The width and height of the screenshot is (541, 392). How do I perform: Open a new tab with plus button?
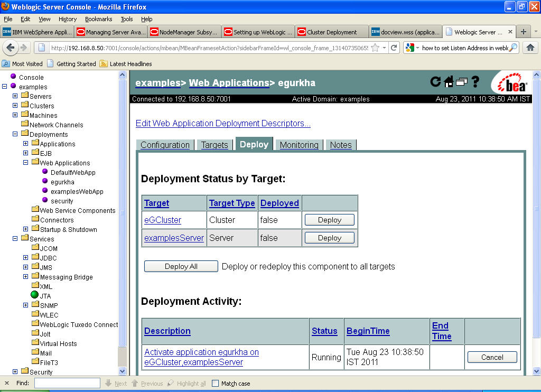pos(524,32)
